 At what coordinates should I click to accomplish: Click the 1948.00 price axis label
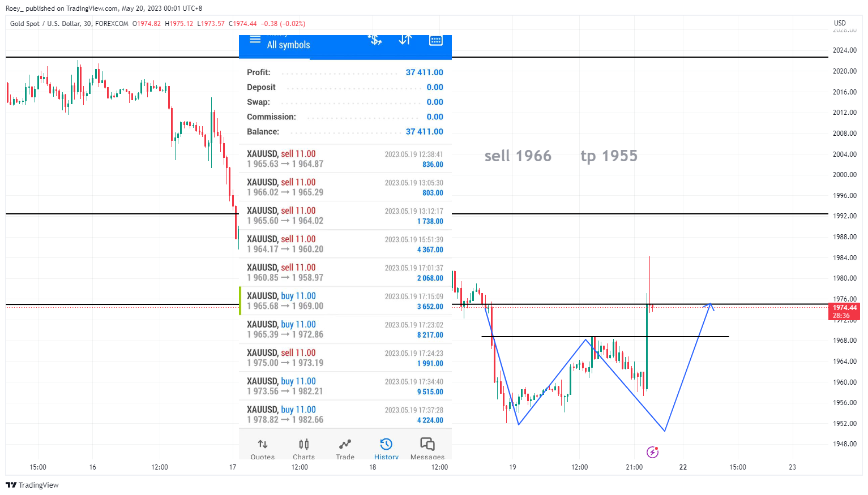pos(844,444)
